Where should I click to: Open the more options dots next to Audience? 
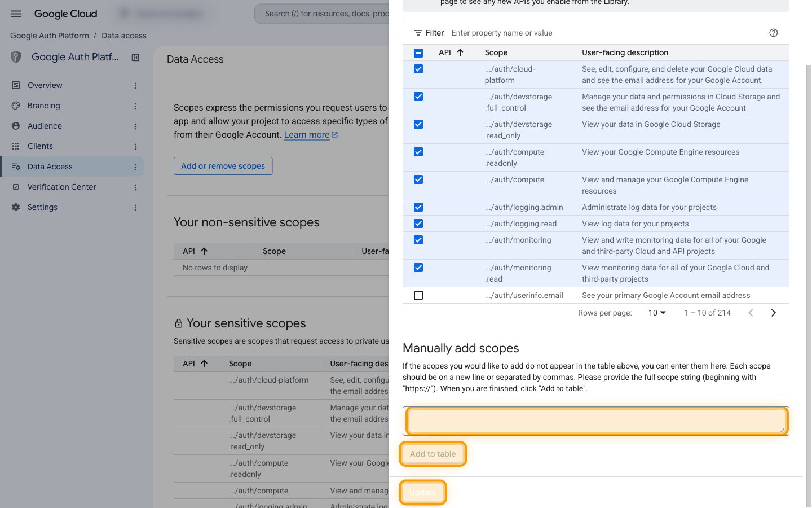pyautogui.click(x=135, y=126)
